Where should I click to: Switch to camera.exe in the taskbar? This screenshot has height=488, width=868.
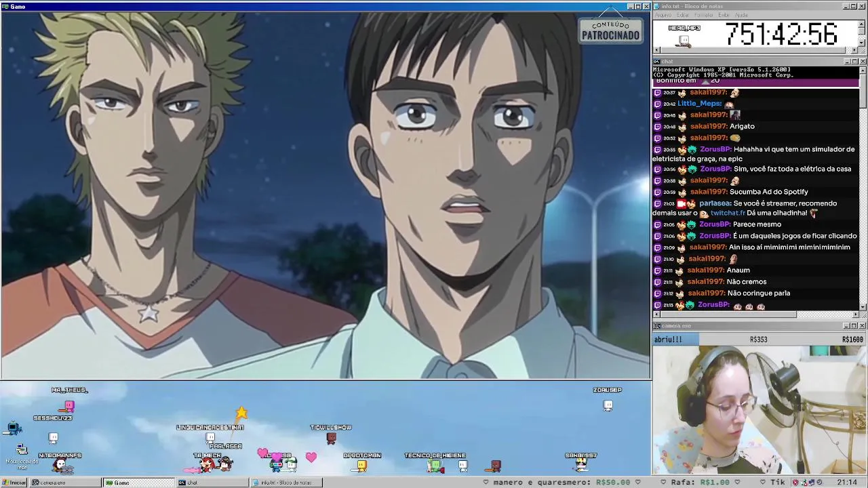click(65, 483)
